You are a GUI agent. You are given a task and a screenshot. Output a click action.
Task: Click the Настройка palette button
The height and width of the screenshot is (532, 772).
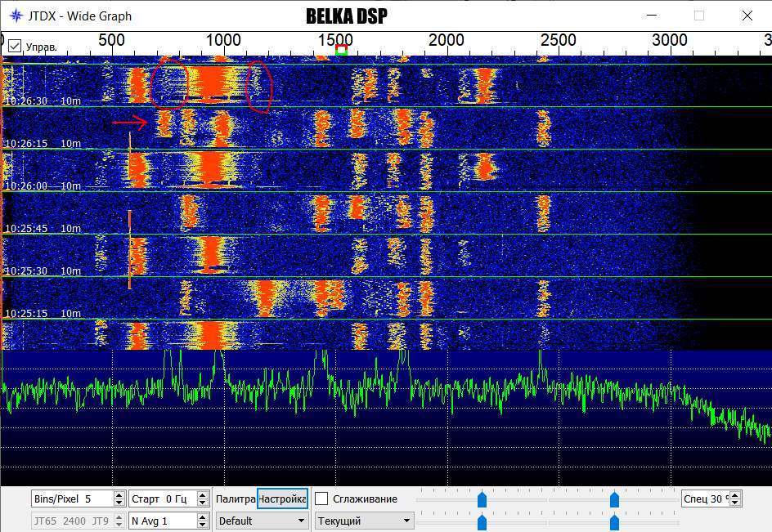tap(283, 498)
